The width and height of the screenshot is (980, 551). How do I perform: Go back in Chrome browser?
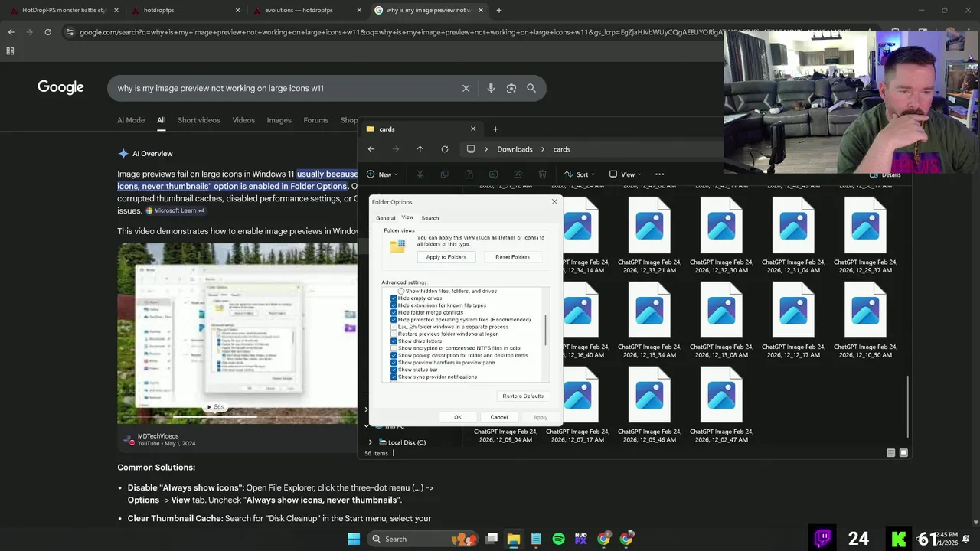click(x=11, y=32)
